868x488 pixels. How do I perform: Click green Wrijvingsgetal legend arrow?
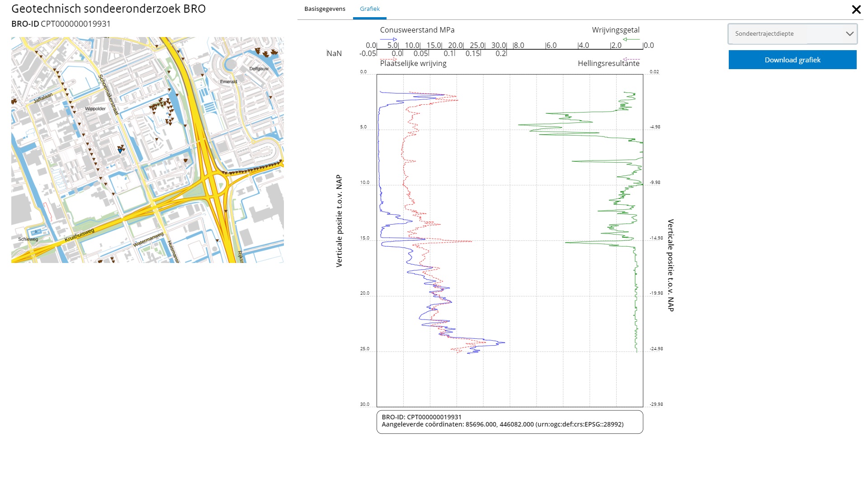click(x=631, y=39)
